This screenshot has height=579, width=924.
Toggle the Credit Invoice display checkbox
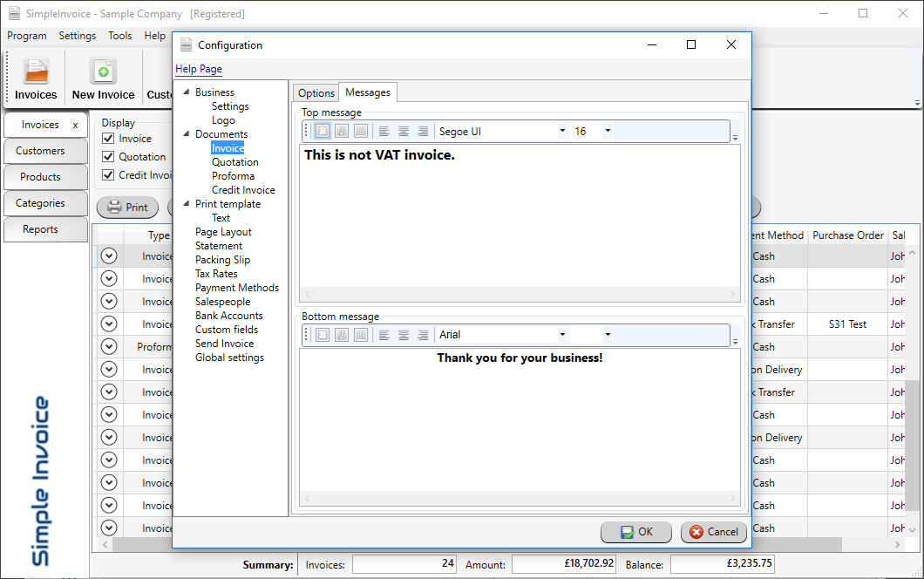(x=109, y=175)
